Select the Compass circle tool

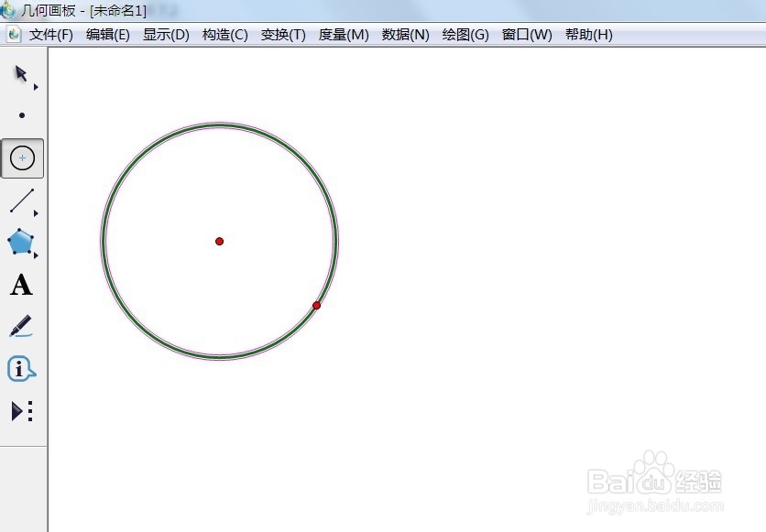[x=23, y=158]
